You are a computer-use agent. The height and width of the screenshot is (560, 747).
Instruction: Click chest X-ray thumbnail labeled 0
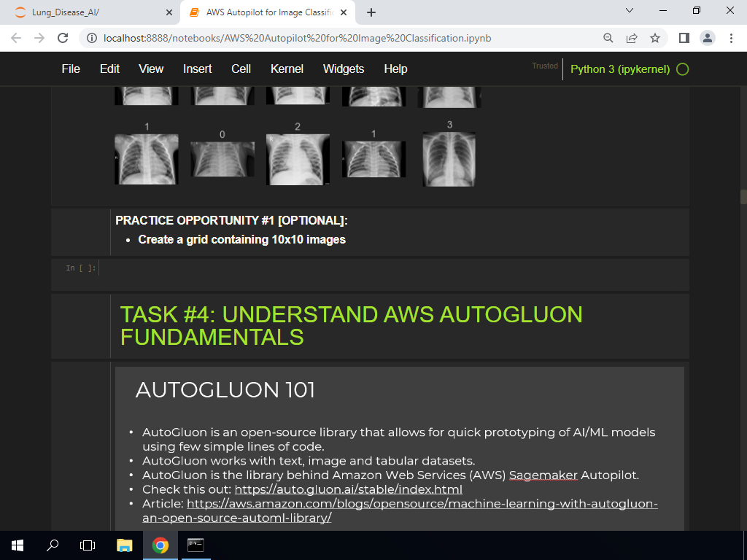pos(222,160)
